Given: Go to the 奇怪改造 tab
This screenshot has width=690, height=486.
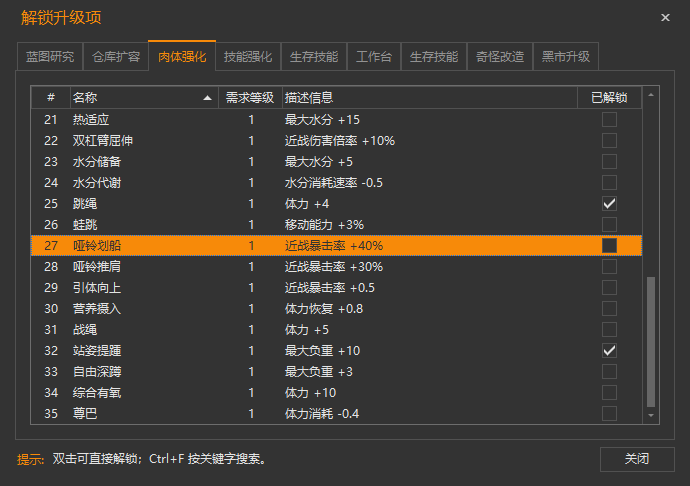Looking at the screenshot, I should pyautogui.click(x=499, y=57).
